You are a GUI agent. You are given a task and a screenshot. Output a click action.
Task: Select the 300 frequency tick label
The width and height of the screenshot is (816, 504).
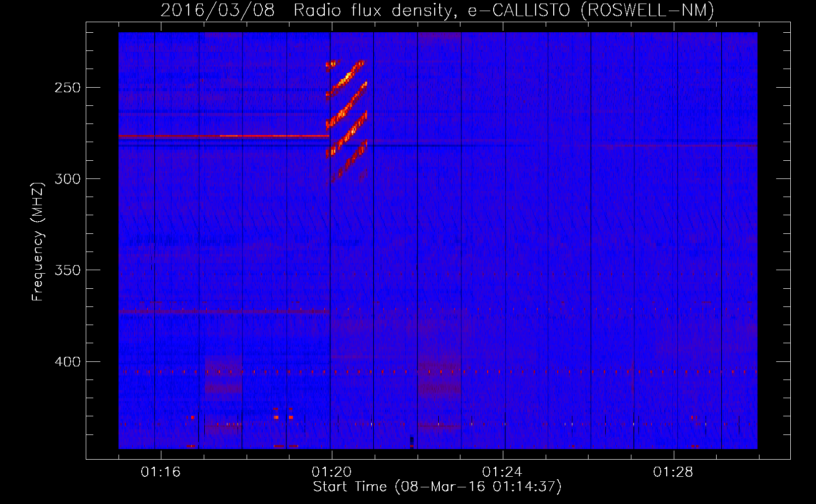point(68,179)
